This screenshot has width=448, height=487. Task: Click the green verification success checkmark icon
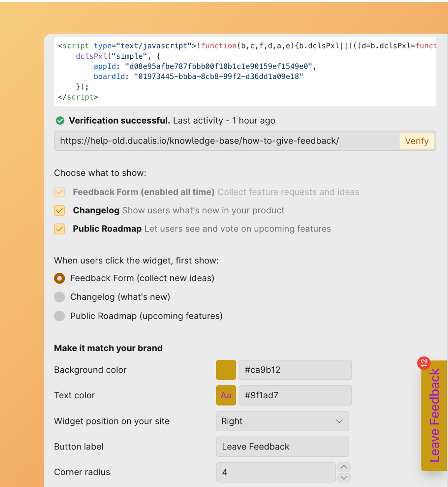(x=60, y=121)
